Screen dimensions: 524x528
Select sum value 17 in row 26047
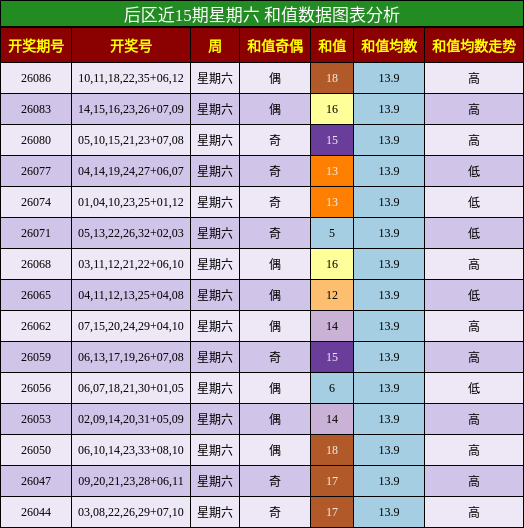coord(332,481)
